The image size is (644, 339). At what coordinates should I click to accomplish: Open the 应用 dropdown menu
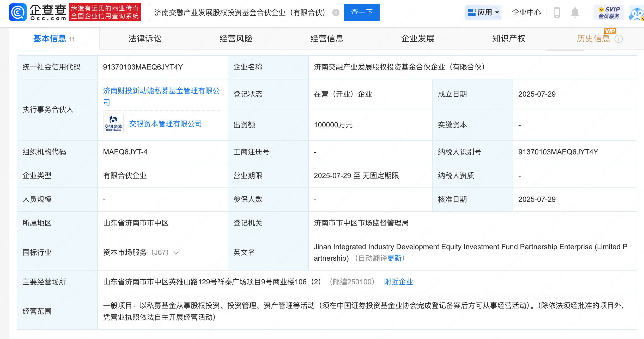(x=483, y=12)
